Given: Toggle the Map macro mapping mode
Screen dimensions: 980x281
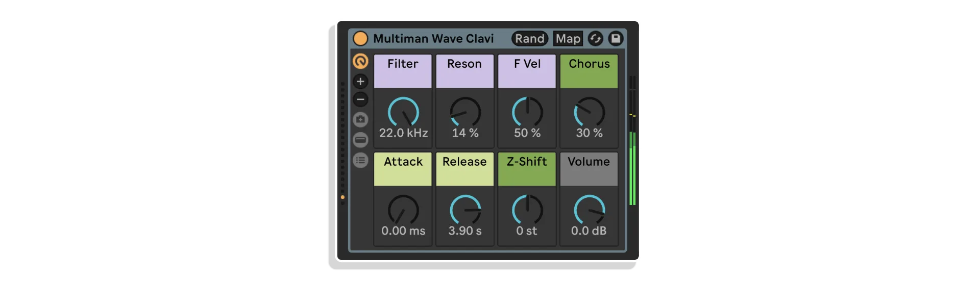Looking at the screenshot, I should (x=568, y=39).
